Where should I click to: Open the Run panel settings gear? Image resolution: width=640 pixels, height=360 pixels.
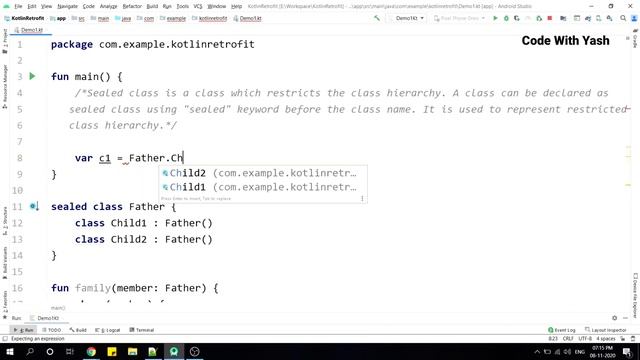(x=614, y=318)
